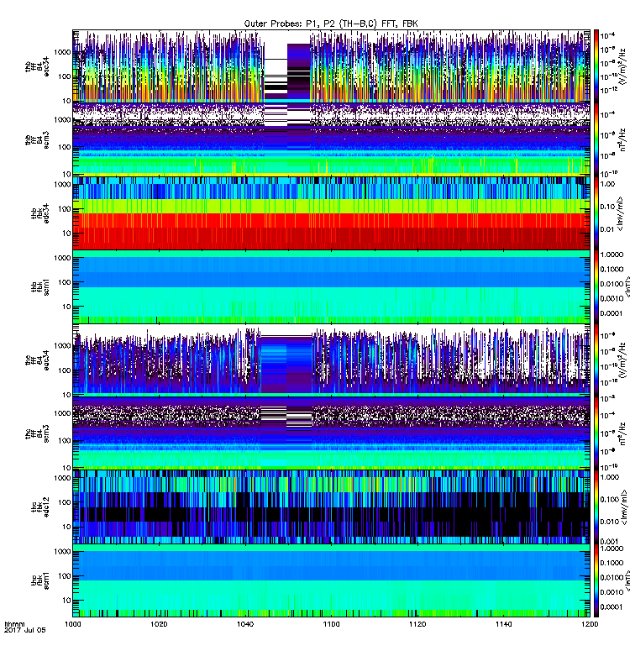
Task: Click the 'thb fff 64 eac34' panel axis label
Action: pos(37,66)
